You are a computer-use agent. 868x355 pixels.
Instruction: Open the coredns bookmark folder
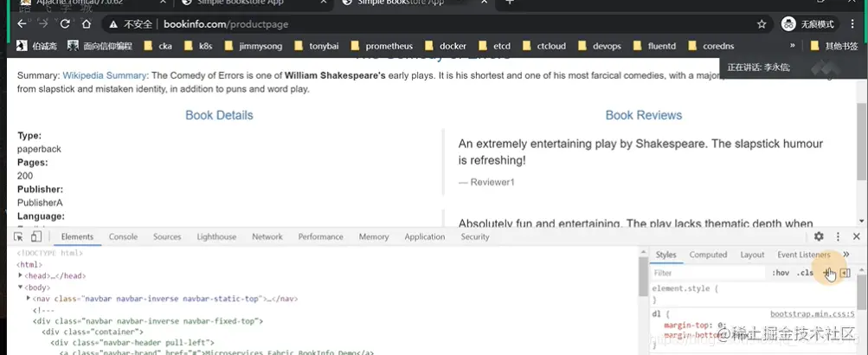click(710, 46)
